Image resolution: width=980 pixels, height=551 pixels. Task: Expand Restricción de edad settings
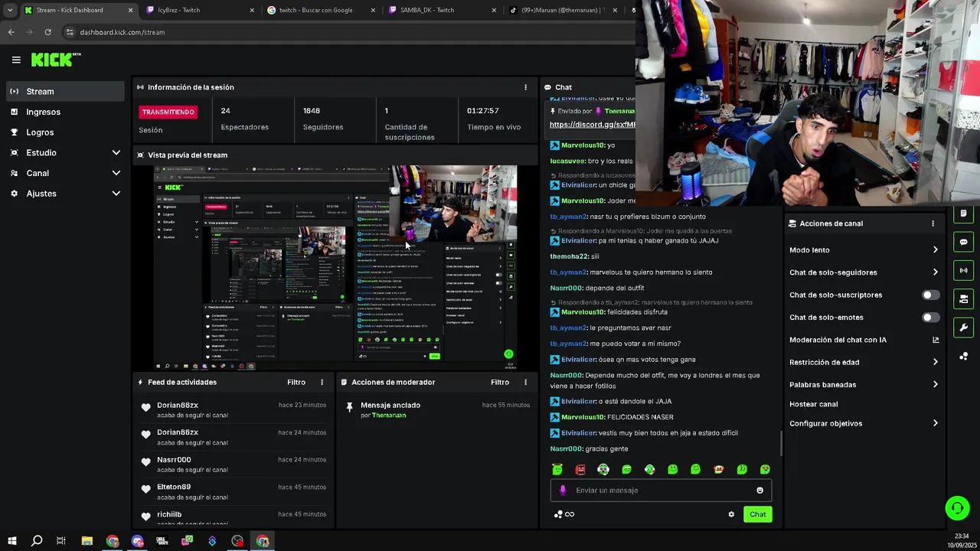[935, 362]
